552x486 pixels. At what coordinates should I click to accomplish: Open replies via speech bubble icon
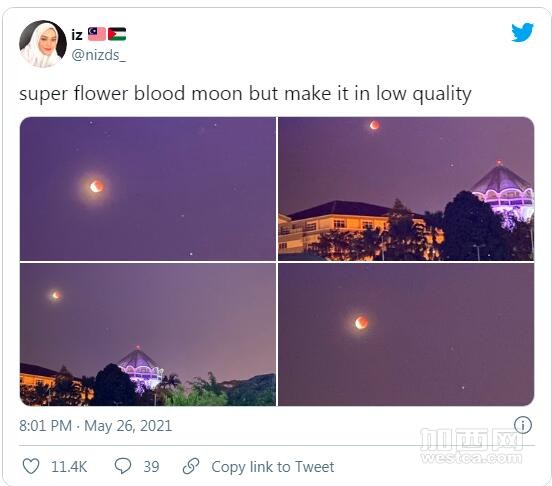(x=123, y=466)
